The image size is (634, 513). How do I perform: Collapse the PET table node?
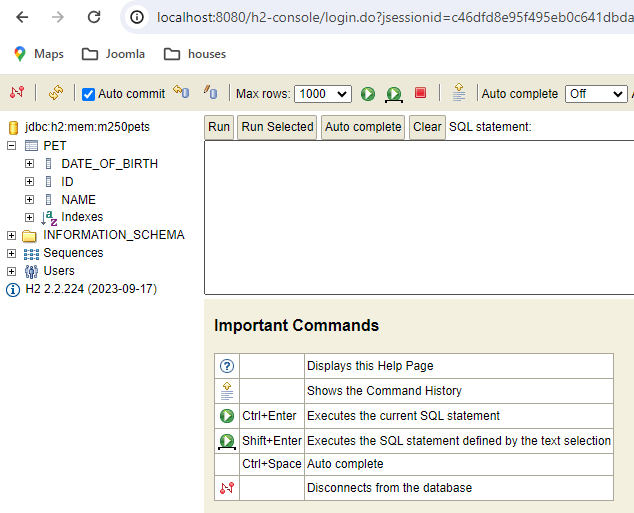point(12,146)
